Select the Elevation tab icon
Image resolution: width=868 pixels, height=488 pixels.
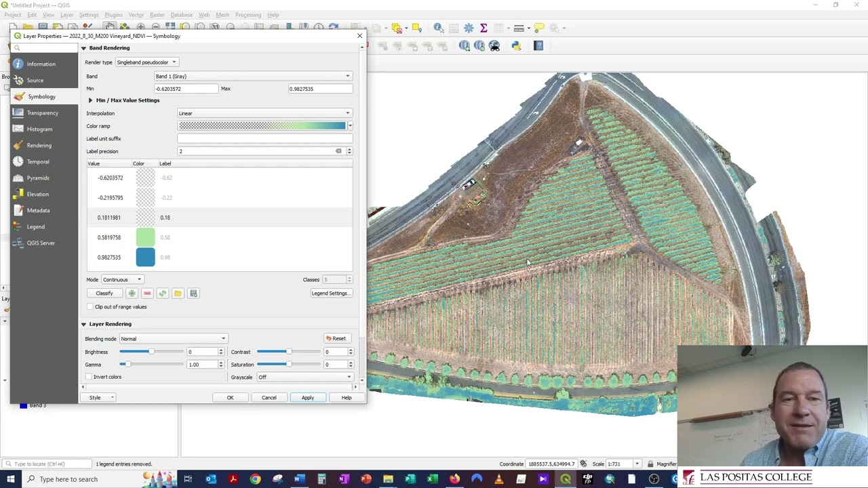click(x=18, y=194)
